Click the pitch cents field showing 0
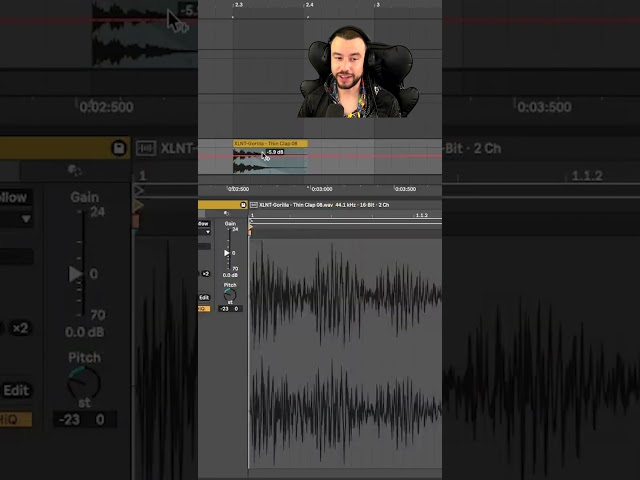The height and width of the screenshot is (480, 640). click(x=236, y=309)
